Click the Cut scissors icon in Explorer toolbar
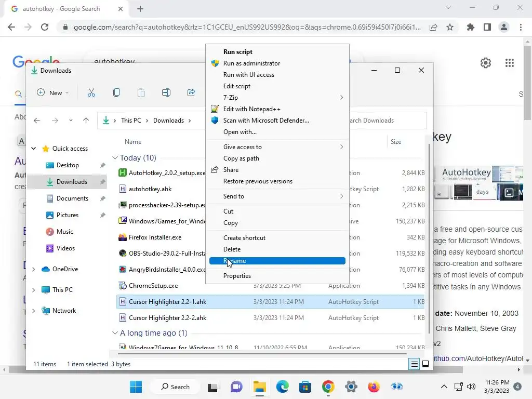 pyautogui.click(x=91, y=92)
